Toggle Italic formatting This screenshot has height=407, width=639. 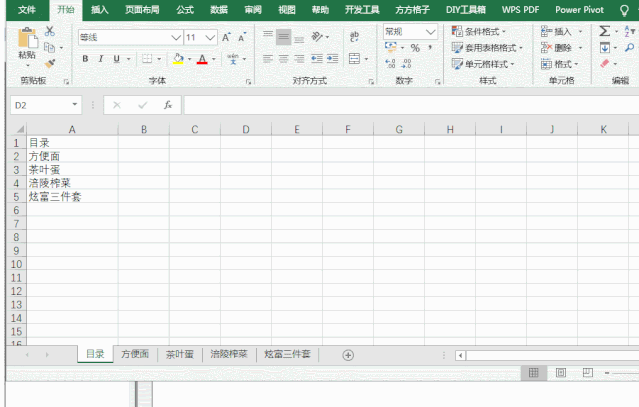coord(101,59)
